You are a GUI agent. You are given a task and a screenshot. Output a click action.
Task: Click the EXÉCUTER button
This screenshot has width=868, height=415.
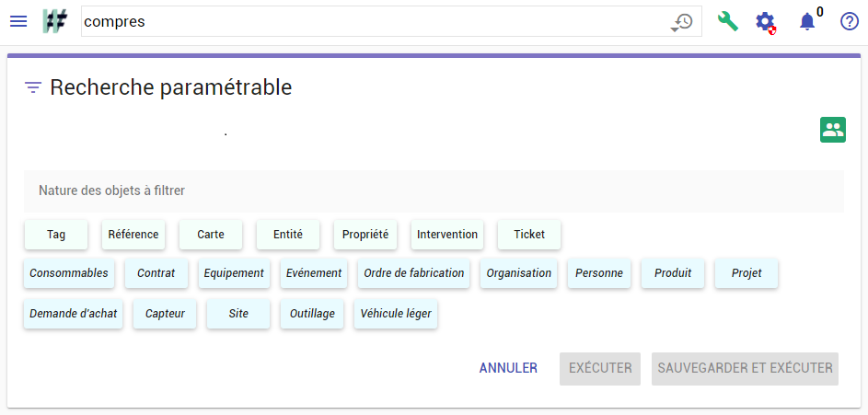coord(600,368)
